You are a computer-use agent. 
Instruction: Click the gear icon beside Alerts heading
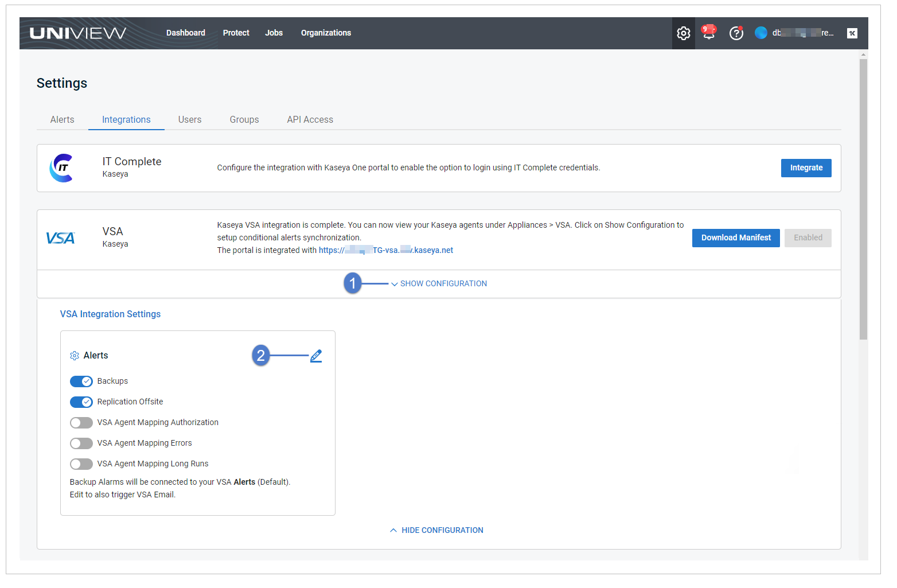point(75,356)
